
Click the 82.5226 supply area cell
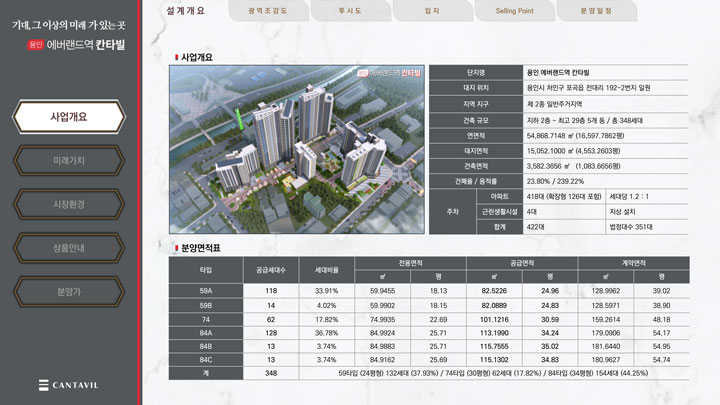tap(494, 291)
